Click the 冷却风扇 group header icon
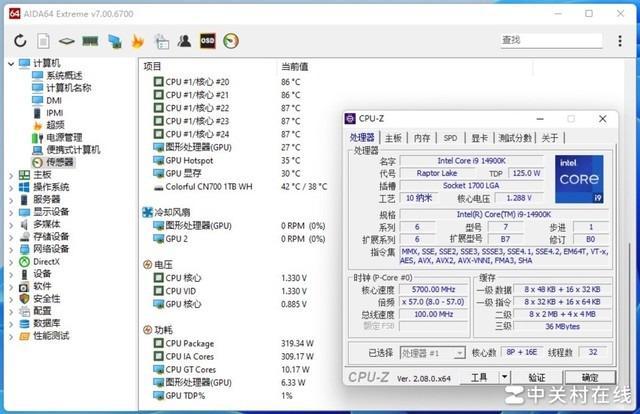 pyautogui.click(x=147, y=212)
